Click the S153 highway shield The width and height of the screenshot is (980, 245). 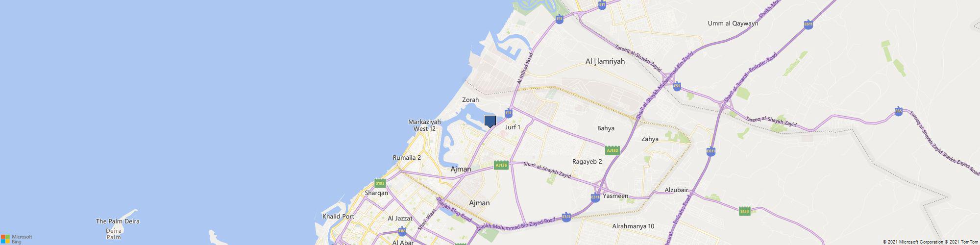(x=745, y=211)
